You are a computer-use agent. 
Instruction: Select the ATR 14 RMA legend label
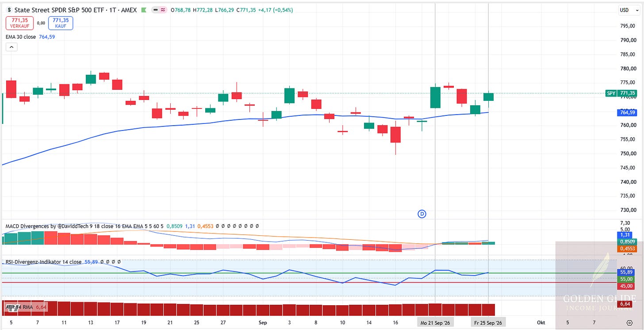point(19,307)
